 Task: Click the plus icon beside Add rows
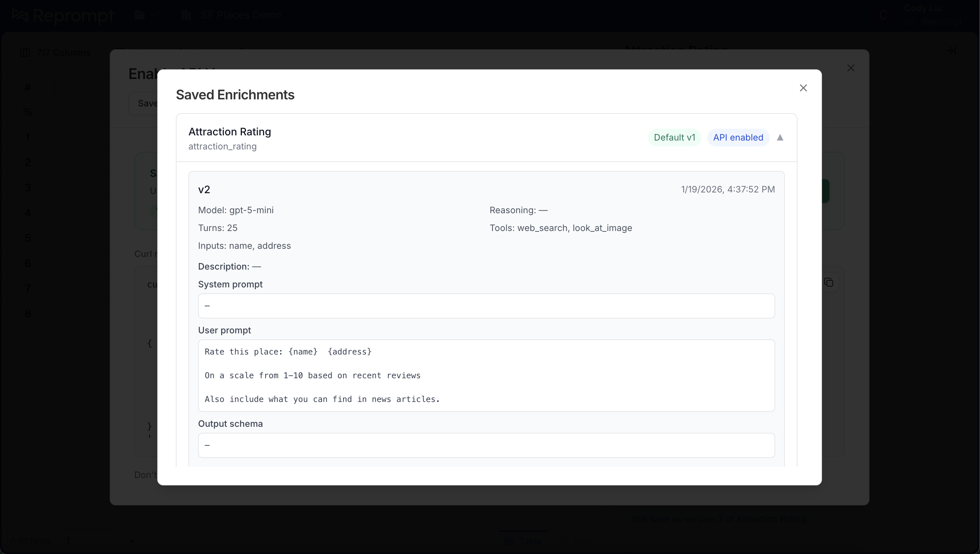[131, 541]
